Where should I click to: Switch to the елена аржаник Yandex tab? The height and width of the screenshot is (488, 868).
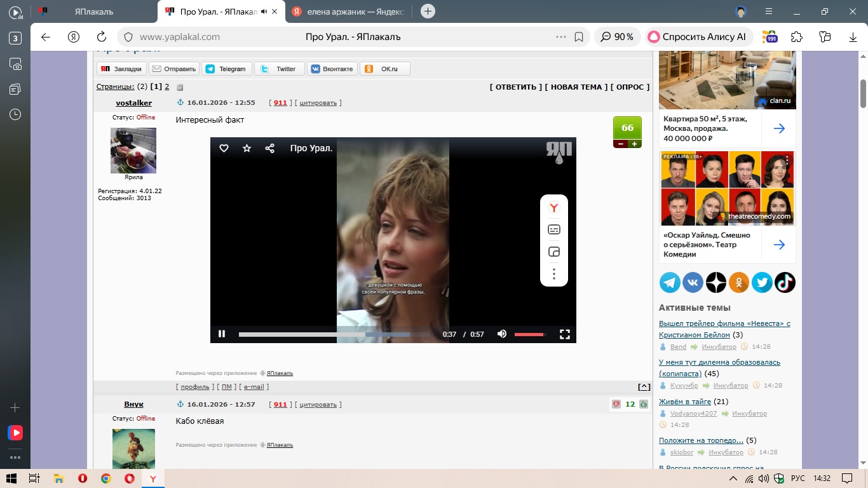pyautogui.click(x=350, y=11)
